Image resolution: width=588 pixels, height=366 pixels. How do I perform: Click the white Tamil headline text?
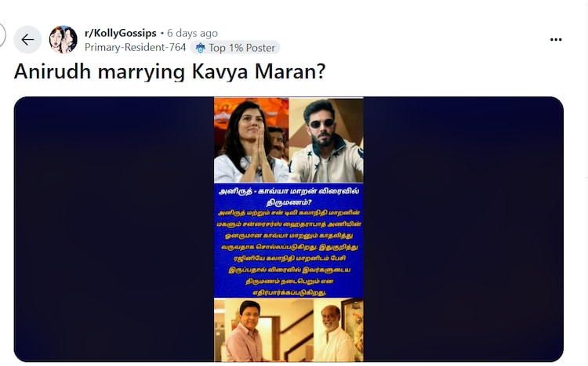pyautogui.click(x=289, y=197)
